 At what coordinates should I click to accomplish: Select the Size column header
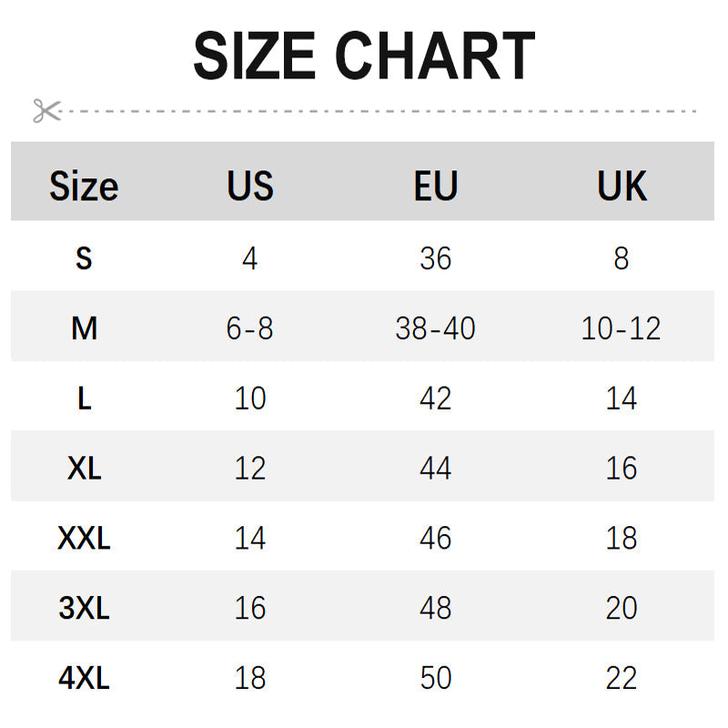pyautogui.click(x=84, y=186)
